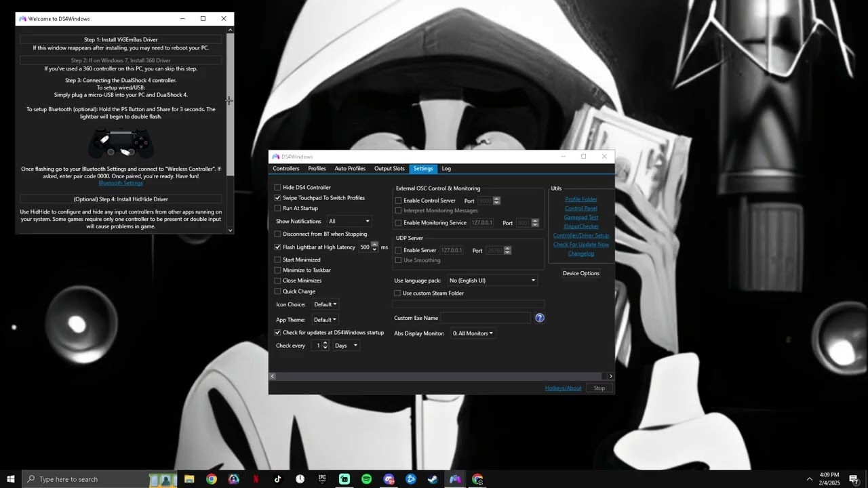
Task: Open the Profiles tab
Action: [317, 169]
